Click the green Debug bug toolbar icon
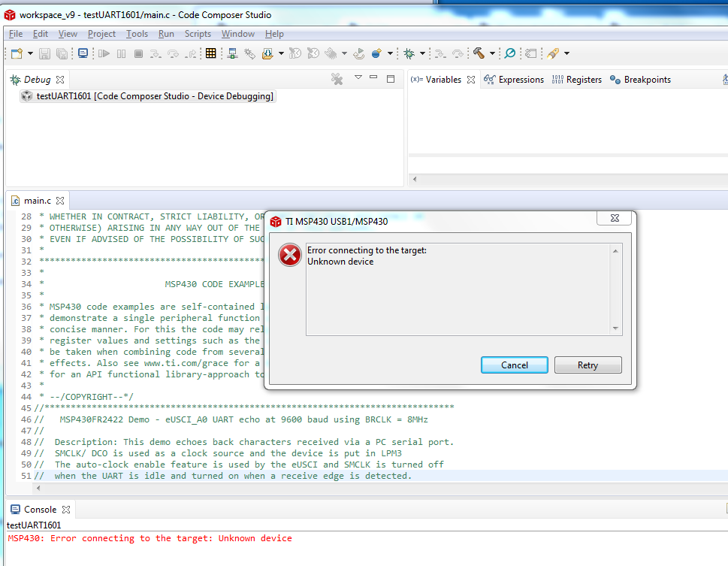This screenshot has width=728, height=566. (409, 53)
